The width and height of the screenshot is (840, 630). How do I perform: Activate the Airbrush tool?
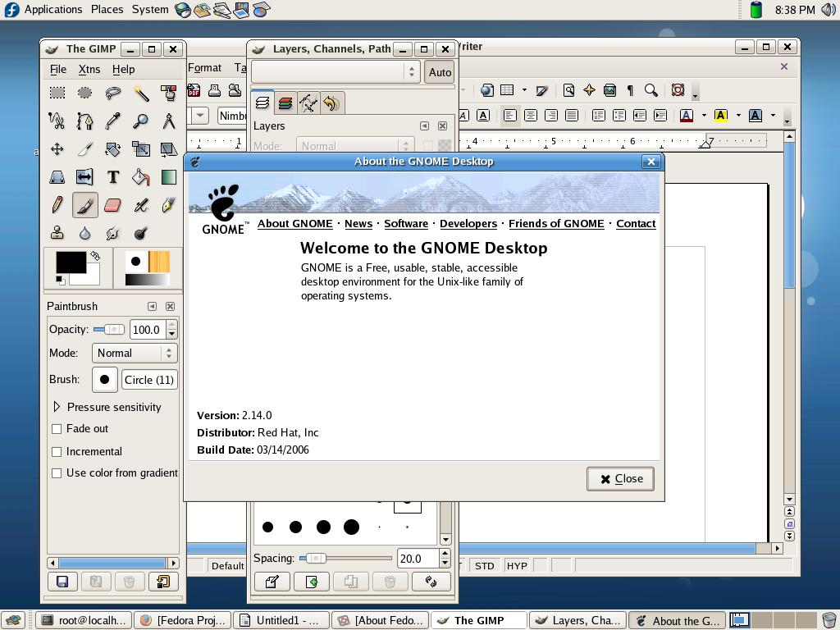coord(141,204)
